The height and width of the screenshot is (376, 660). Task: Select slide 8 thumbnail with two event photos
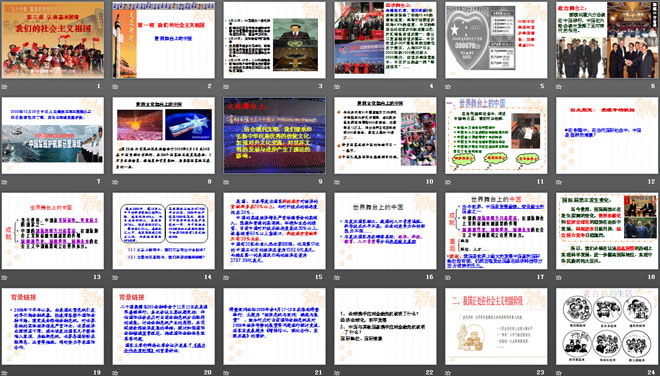164,136
